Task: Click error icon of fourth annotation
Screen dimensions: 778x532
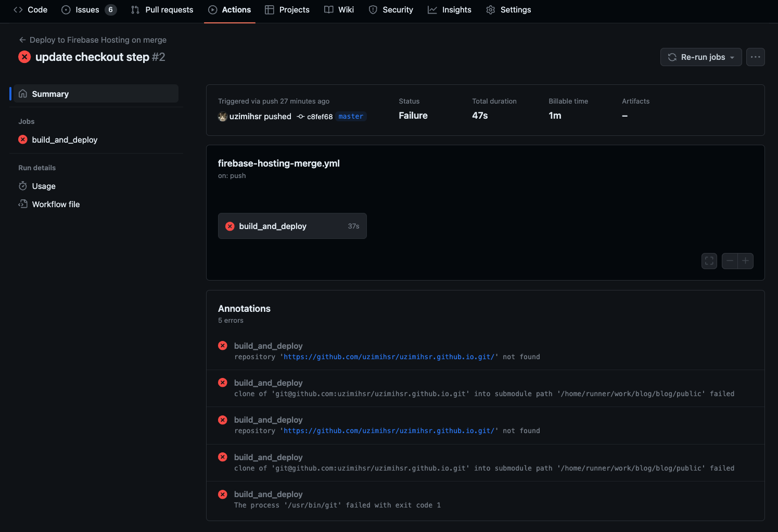Action: (x=223, y=457)
